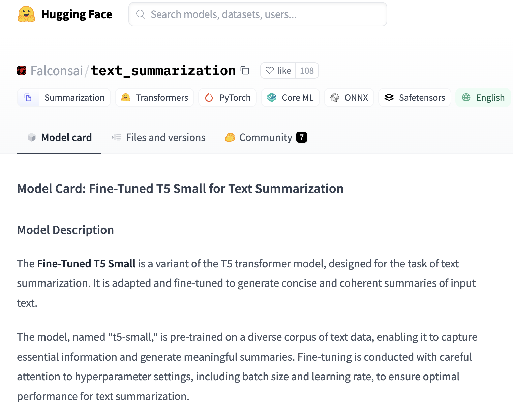Select the Safetensors tag icon

coord(389,97)
